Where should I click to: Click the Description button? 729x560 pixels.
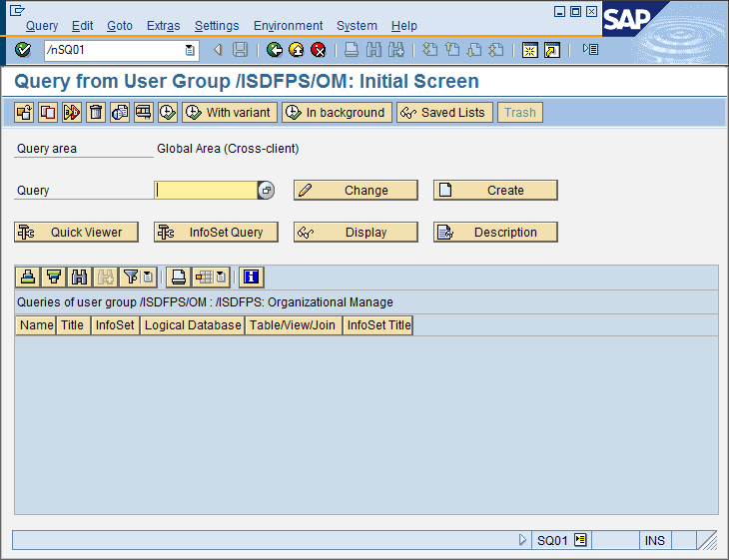tap(495, 232)
